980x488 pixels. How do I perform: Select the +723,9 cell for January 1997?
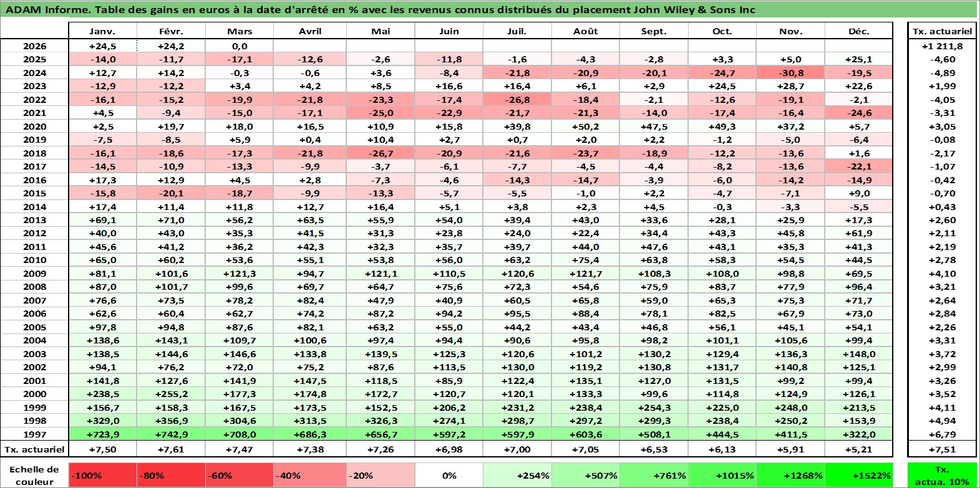pyautogui.click(x=102, y=434)
